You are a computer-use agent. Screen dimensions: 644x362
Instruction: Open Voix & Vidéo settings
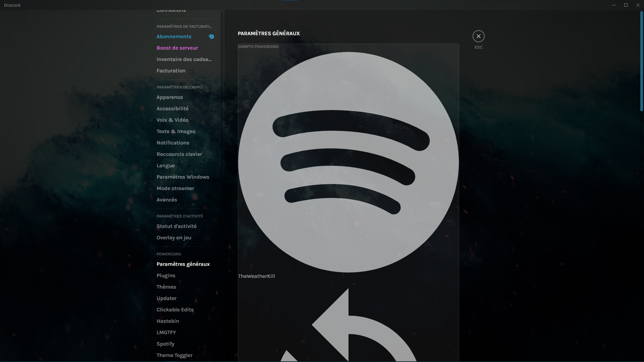pos(185,120)
